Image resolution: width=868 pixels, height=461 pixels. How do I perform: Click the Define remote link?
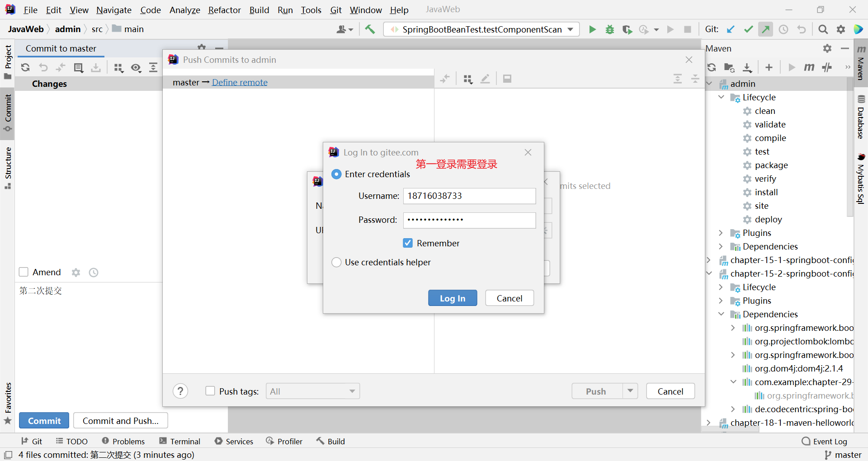(x=240, y=82)
